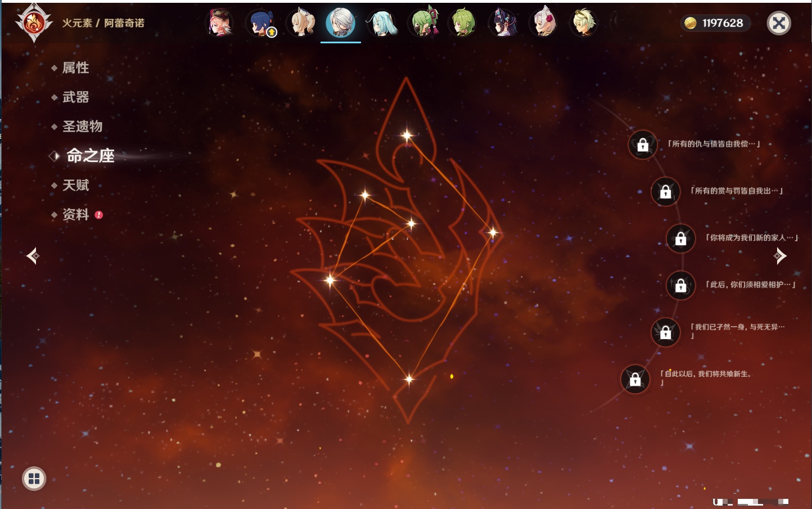The image size is (812, 509).
Task: Select the green short-haired Collei avatar
Action: click(463, 23)
